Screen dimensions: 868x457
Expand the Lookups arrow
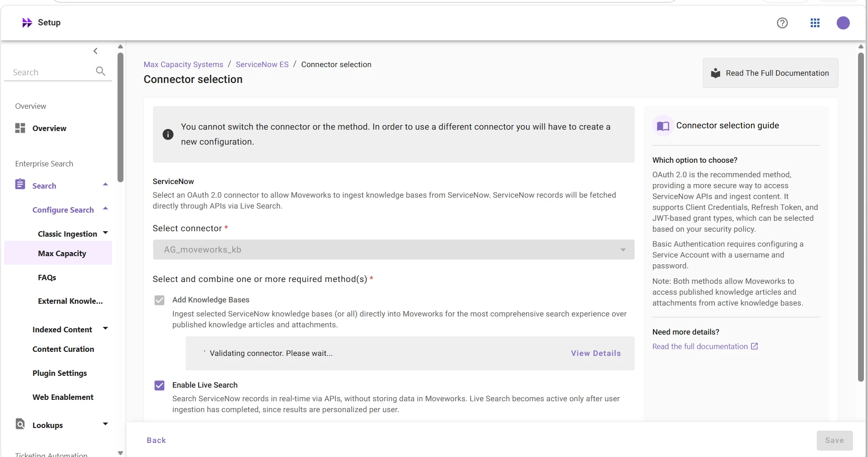point(105,424)
